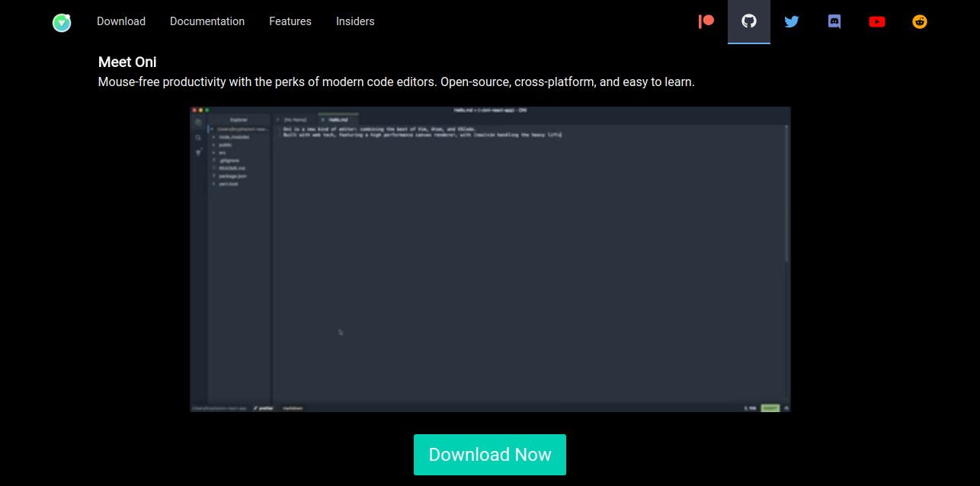Click the Explorer files icon in editor sidebar

click(198, 122)
